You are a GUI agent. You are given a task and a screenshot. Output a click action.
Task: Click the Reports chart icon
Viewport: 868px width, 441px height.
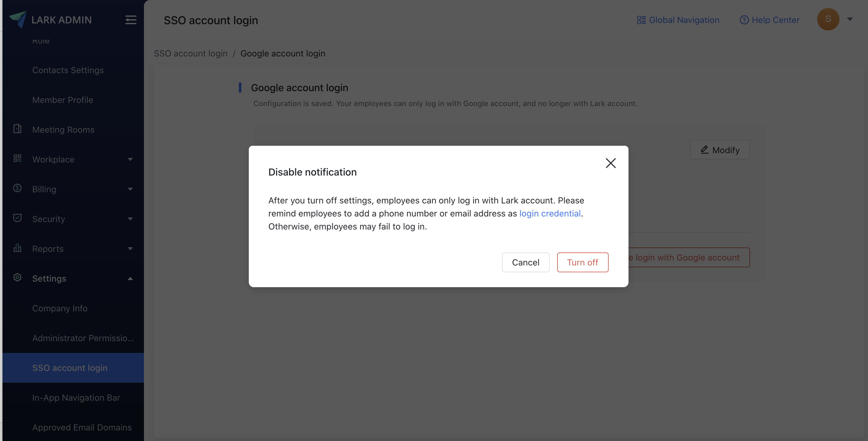(17, 248)
